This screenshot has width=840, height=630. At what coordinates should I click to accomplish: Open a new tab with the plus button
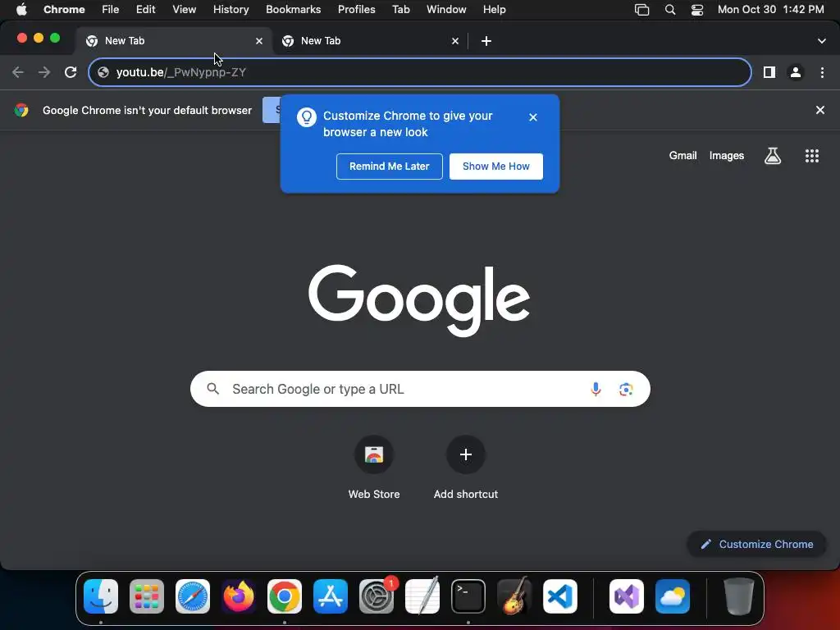[486, 41]
